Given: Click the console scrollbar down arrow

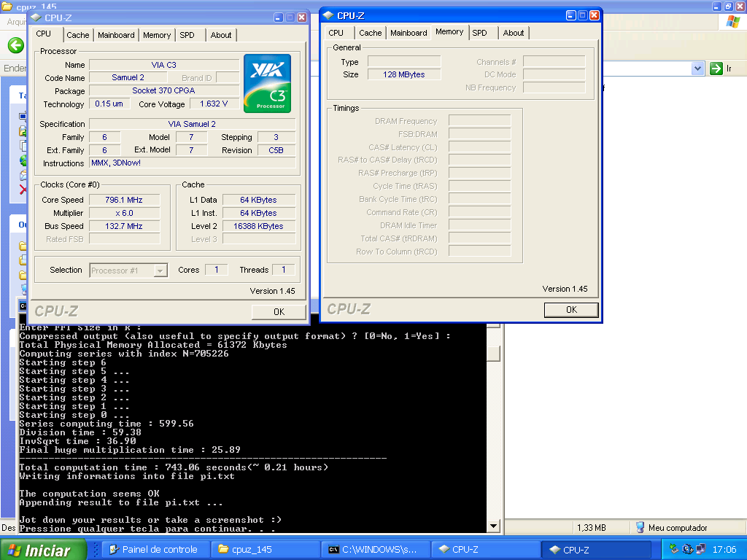Looking at the screenshot, I should 494,526.
